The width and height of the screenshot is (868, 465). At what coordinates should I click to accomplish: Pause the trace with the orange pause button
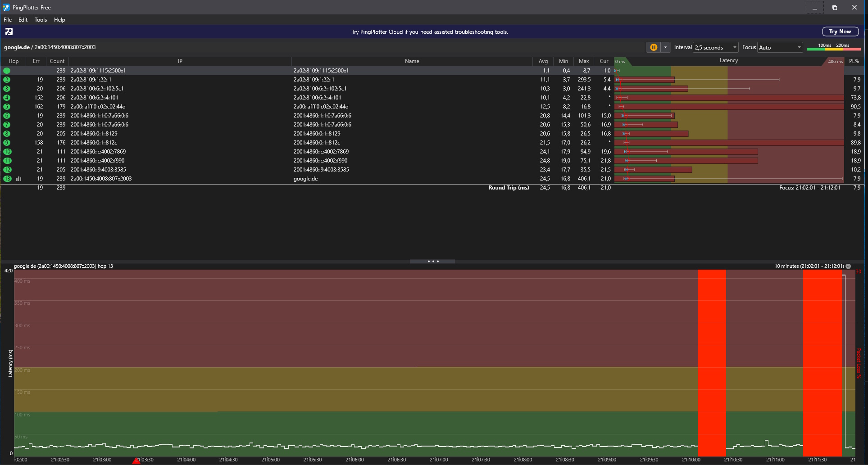pyautogui.click(x=654, y=47)
